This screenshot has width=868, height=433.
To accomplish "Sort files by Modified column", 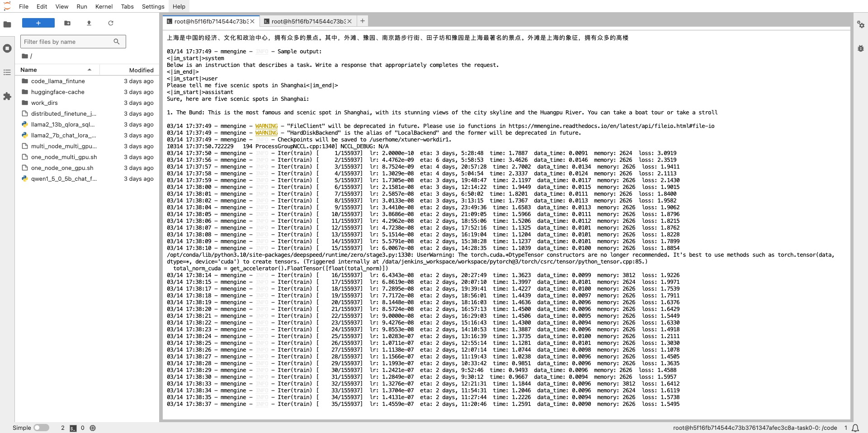I will pyautogui.click(x=141, y=70).
